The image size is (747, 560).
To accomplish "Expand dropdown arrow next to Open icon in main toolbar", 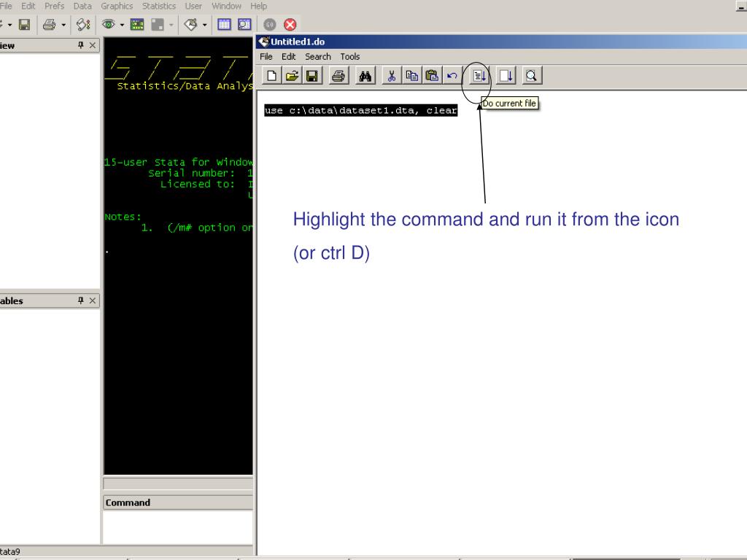I will [9, 25].
